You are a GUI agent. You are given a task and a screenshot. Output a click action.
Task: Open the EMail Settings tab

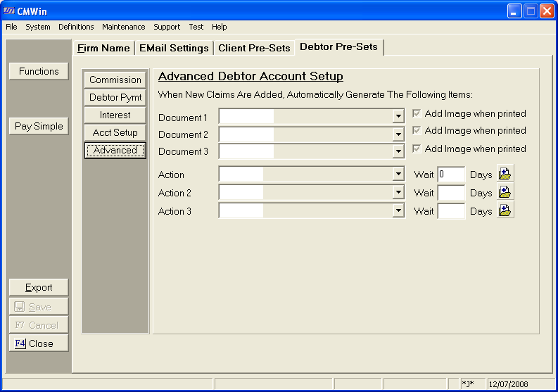point(174,48)
